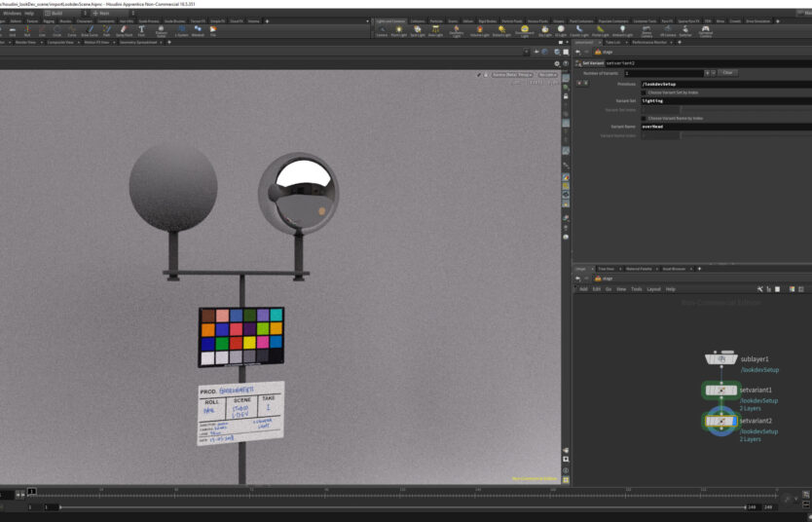Screen dimensions: 812x522
Task: Select the Font tool in the shelf
Action: [141, 30]
